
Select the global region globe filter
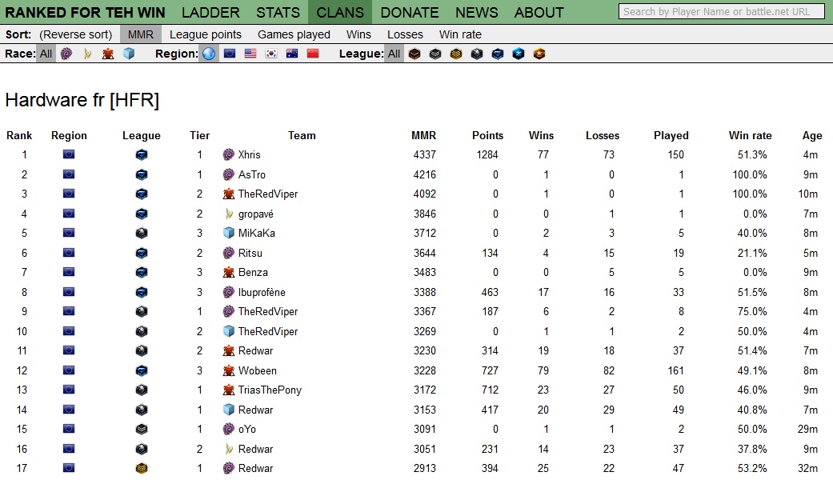209,54
